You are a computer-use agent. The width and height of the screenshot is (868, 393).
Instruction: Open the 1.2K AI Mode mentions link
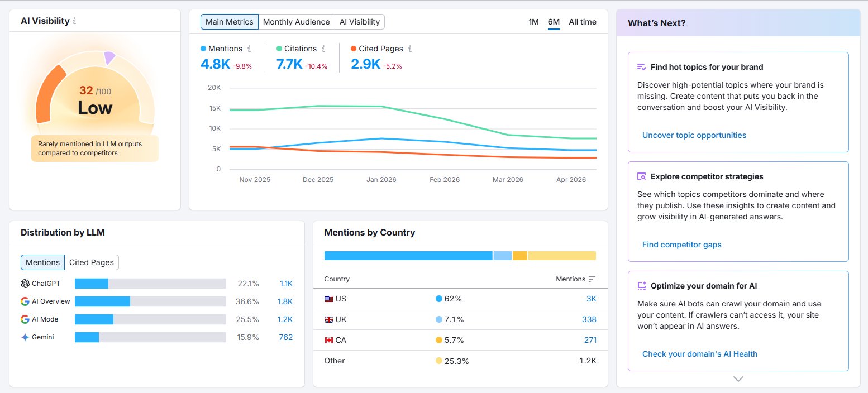285,319
